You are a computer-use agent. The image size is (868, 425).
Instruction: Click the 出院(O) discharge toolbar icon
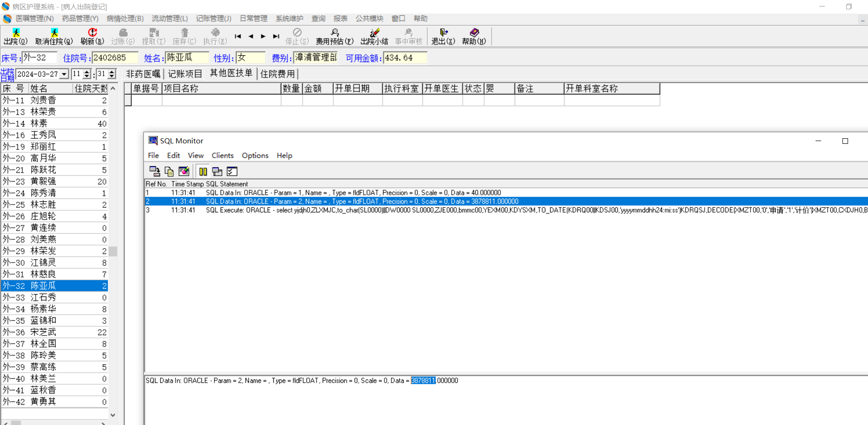pos(16,36)
